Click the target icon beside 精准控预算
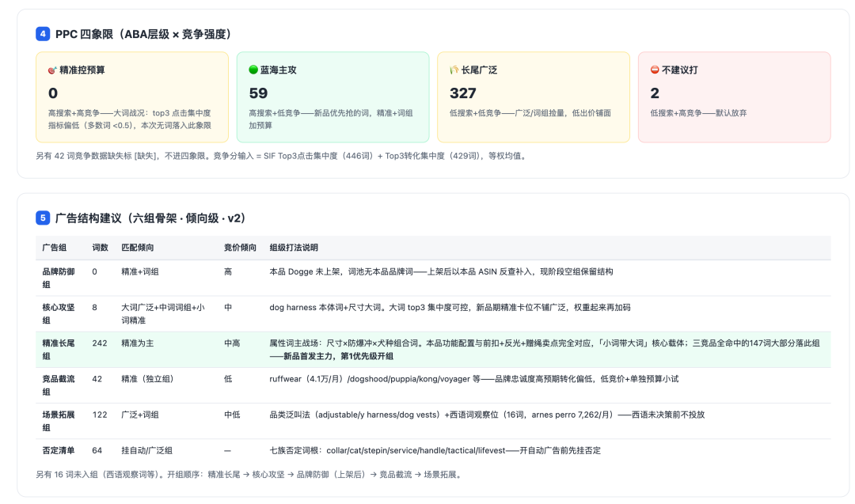This screenshot has width=855, height=504. tap(52, 70)
